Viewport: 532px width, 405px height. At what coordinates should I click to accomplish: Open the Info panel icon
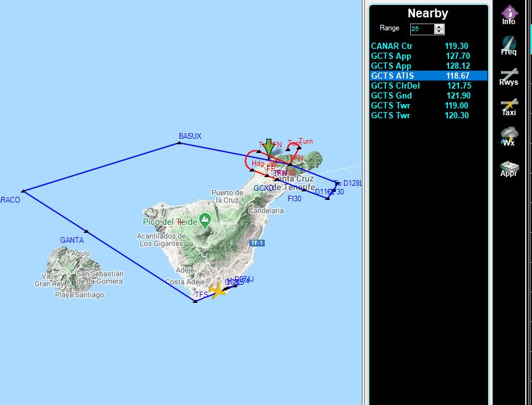pyautogui.click(x=508, y=15)
